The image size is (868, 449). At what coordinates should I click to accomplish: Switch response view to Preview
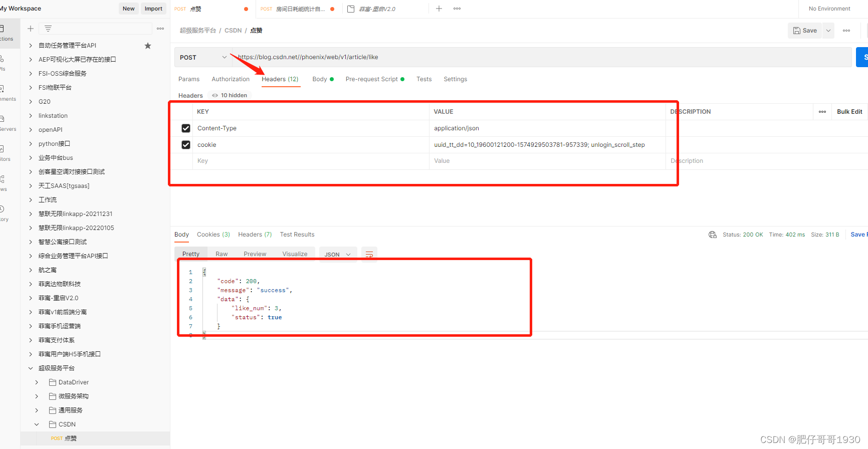(x=255, y=254)
